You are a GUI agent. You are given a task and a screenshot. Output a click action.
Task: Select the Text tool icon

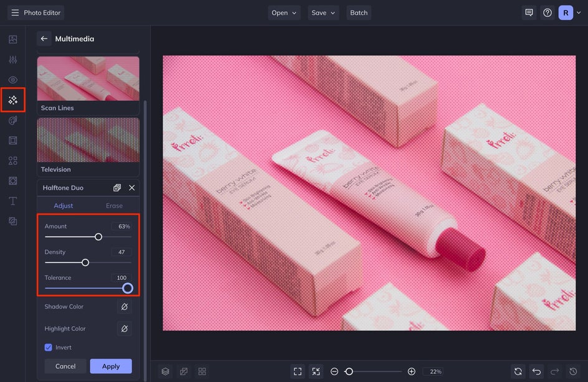coord(12,201)
